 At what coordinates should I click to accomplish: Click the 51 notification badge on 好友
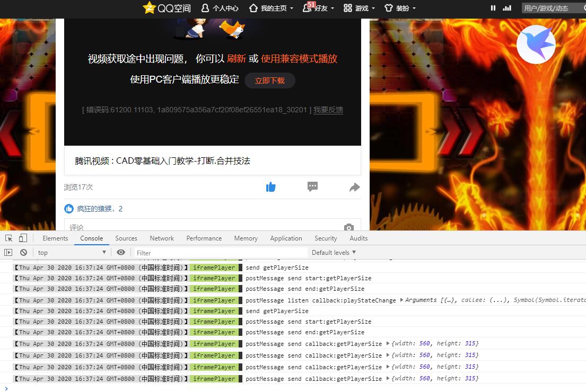coord(311,4)
